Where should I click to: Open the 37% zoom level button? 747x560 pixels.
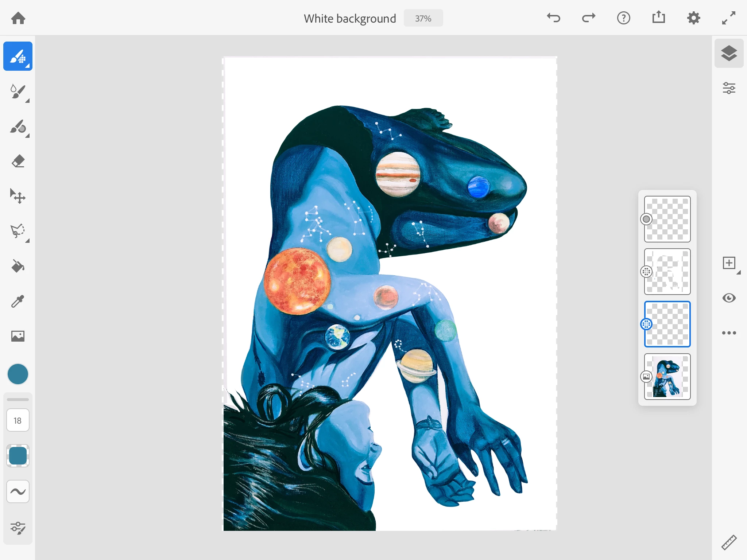pyautogui.click(x=423, y=18)
